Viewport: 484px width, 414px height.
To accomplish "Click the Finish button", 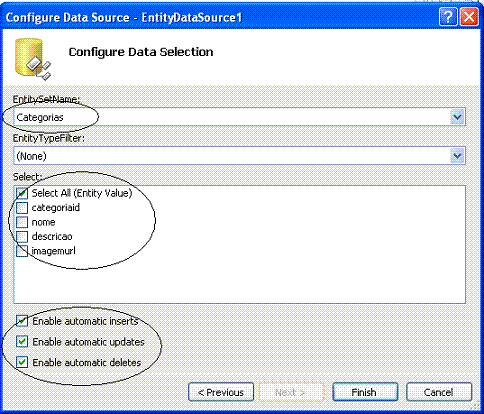I will pos(365,392).
